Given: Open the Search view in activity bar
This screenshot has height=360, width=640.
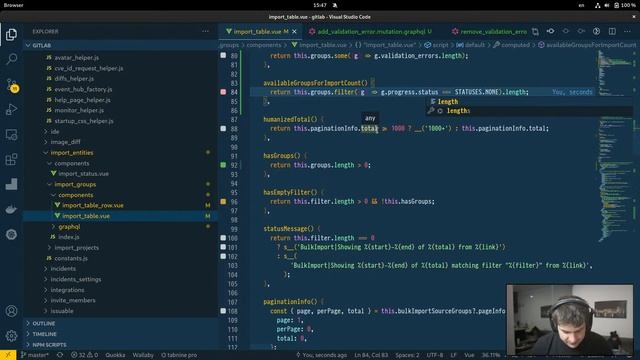Looking at the screenshot, I should click(11, 59).
